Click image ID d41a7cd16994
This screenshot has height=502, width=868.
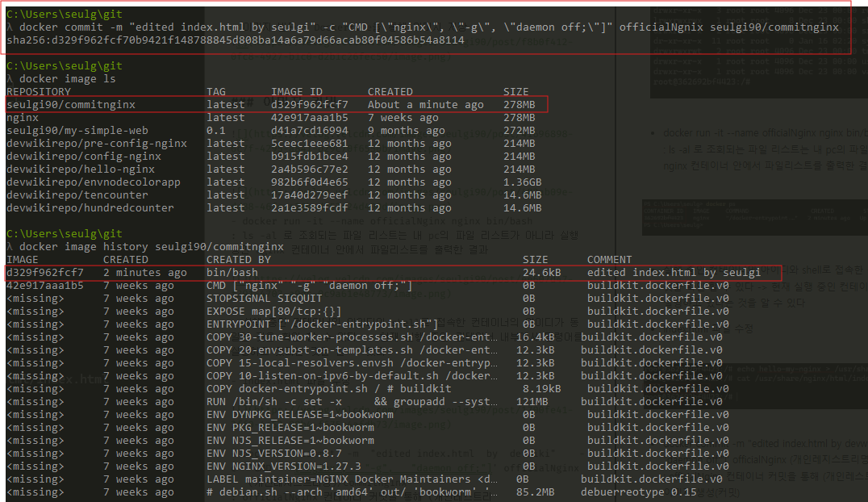coord(310,130)
